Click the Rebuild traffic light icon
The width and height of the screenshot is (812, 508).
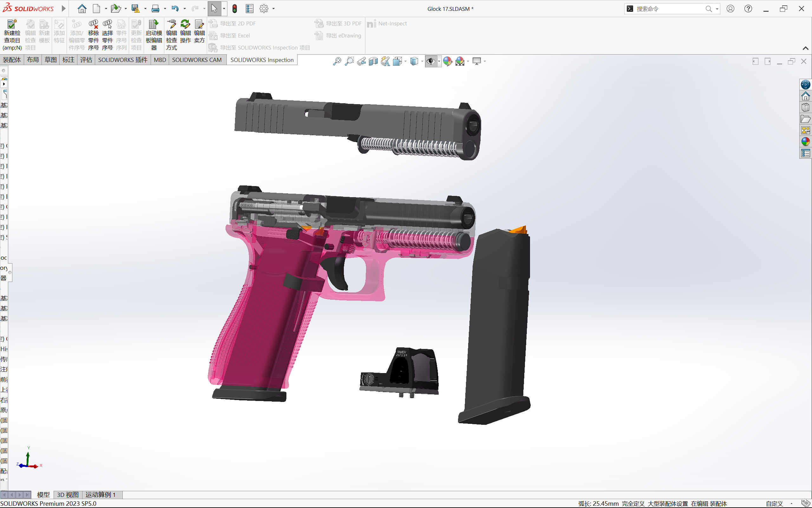(x=235, y=9)
